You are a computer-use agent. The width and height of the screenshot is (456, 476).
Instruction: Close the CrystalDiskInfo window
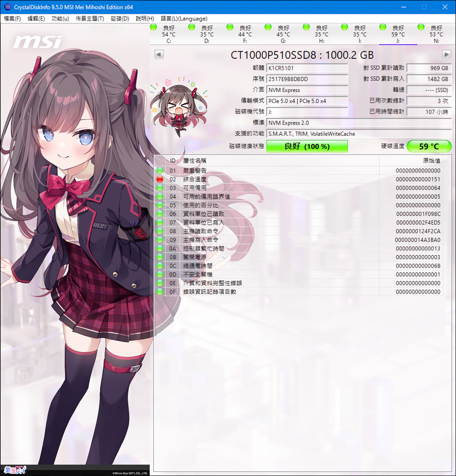pos(445,7)
